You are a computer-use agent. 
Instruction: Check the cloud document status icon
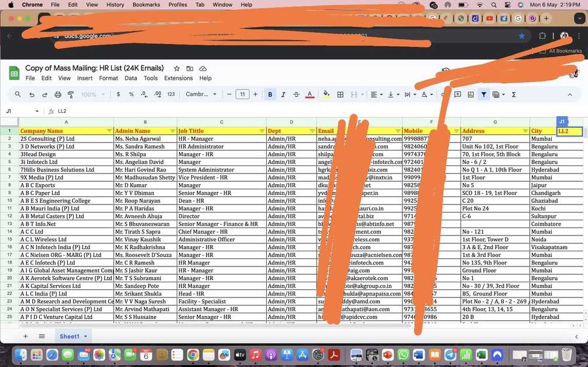tap(203, 68)
